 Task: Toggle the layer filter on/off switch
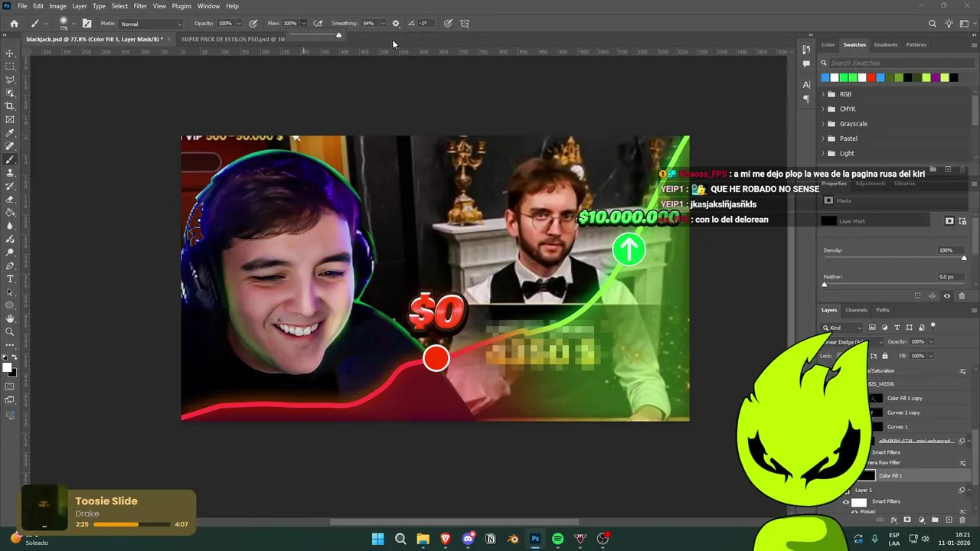[933, 326]
